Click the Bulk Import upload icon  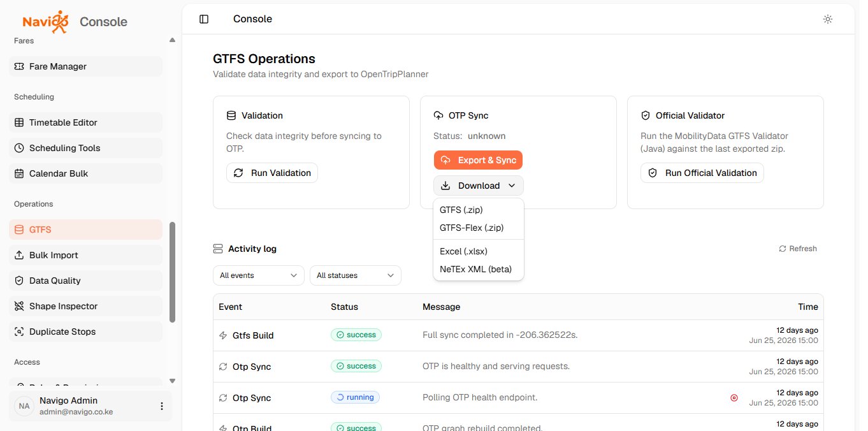coord(18,255)
